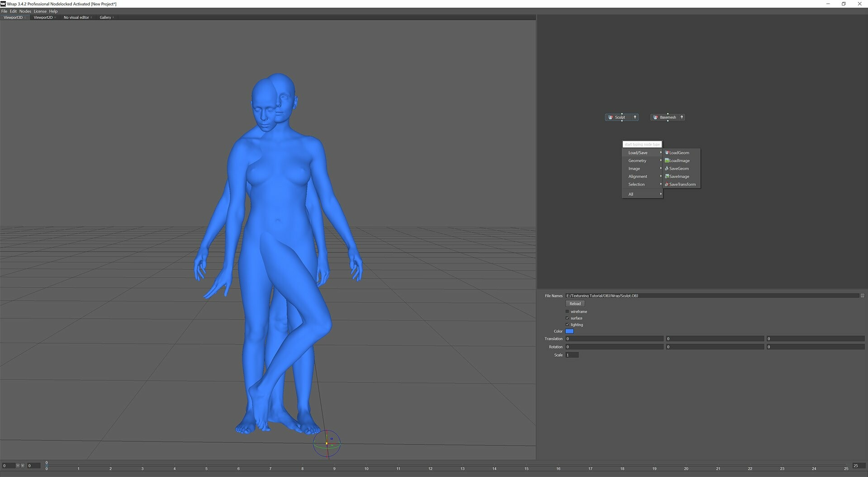Viewport: 868px width, 477px height.
Task: Click the SaveTransform node icon
Action: click(667, 184)
